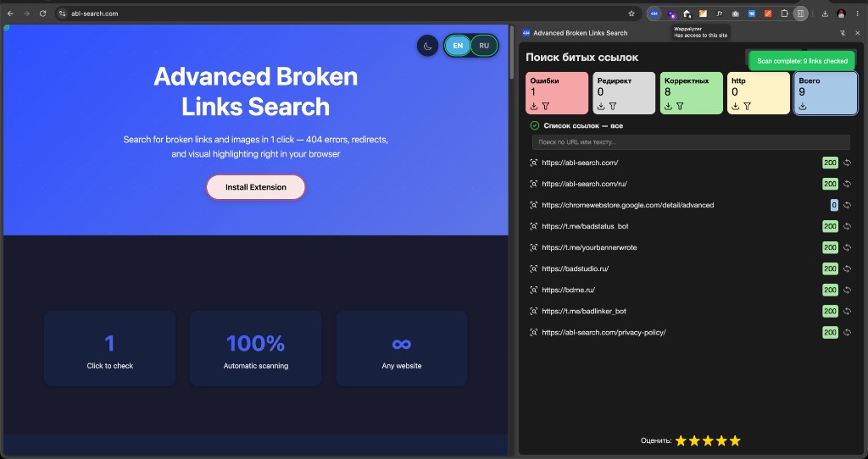
Task: Focus the Поиск по URL search field
Action: tap(691, 142)
